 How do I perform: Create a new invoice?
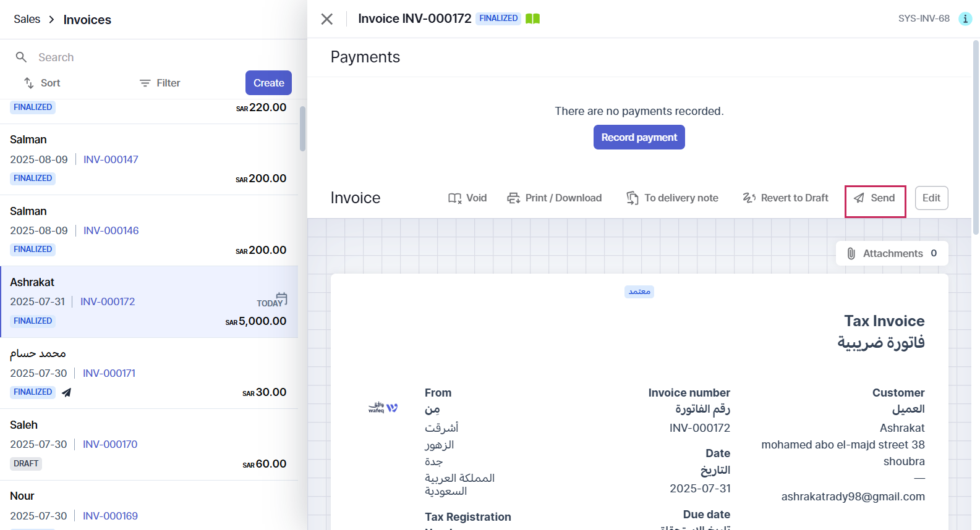click(x=268, y=83)
